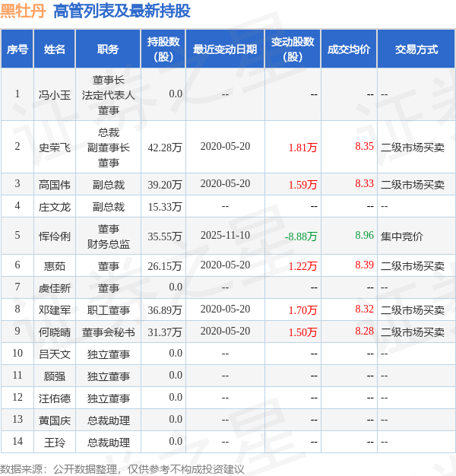Click the name 高国伟

click(x=55, y=184)
